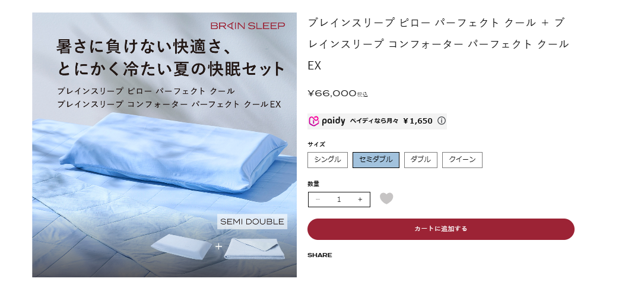Click the ペイディなら月々 ¥1,650 banner
644x291 pixels.
(x=377, y=121)
